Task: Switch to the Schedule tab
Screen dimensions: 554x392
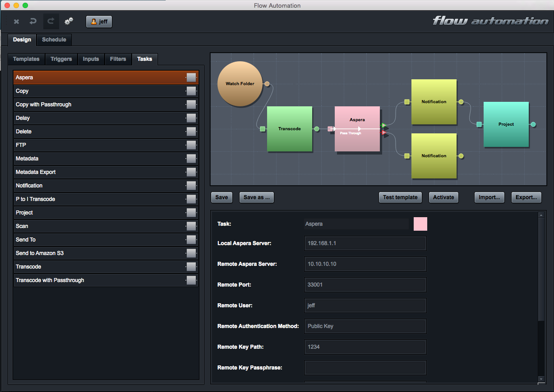Action: pyautogui.click(x=54, y=40)
